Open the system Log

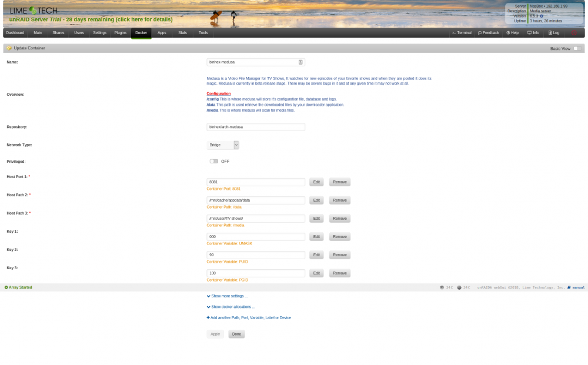tap(553, 33)
